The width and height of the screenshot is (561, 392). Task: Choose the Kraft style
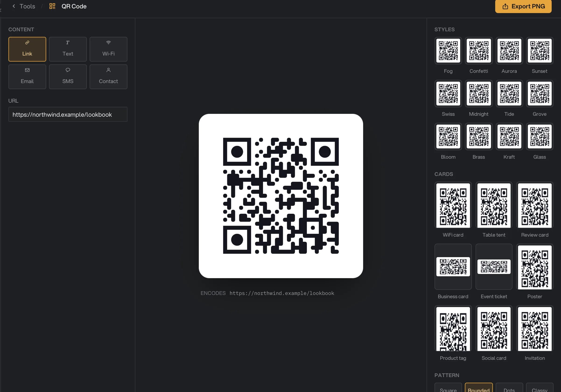[509, 136]
